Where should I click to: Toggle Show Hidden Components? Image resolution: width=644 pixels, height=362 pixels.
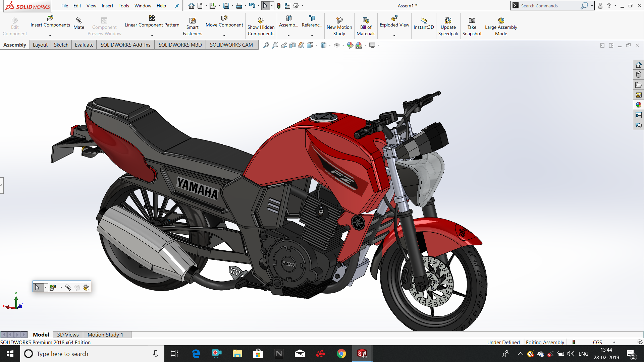click(x=261, y=25)
